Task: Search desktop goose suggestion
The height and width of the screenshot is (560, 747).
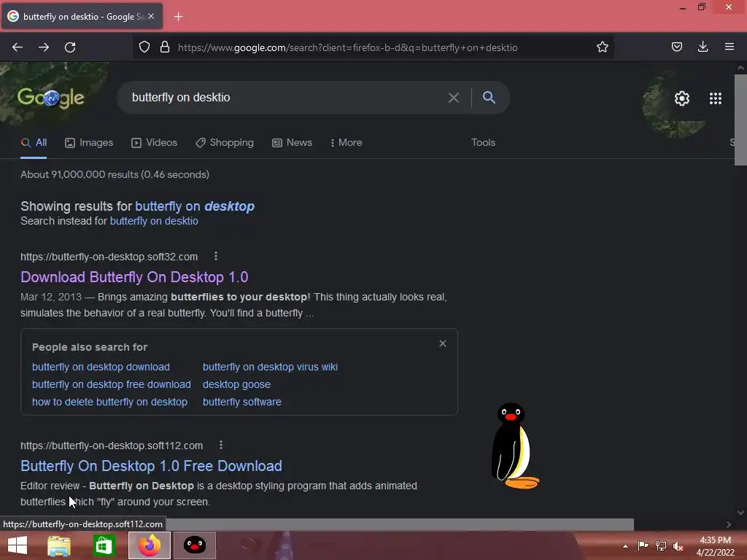Action: tap(236, 384)
